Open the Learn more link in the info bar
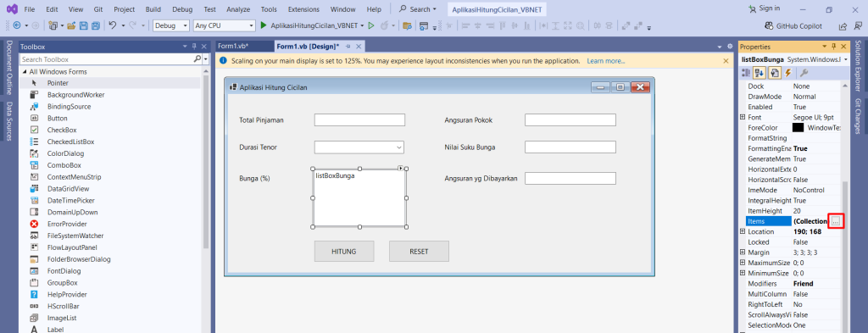This screenshot has width=868, height=333. (x=605, y=61)
